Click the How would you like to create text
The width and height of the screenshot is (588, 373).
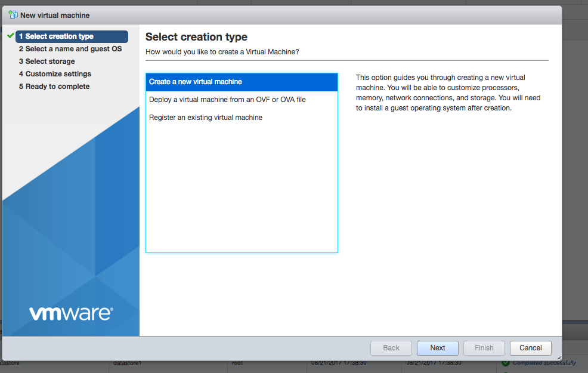point(222,52)
